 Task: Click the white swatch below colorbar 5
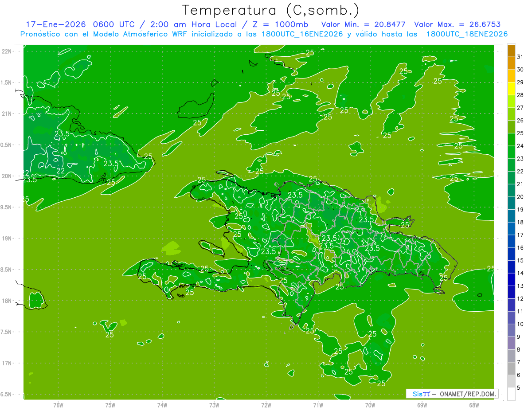pyautogui.click(x=511, y=394)
